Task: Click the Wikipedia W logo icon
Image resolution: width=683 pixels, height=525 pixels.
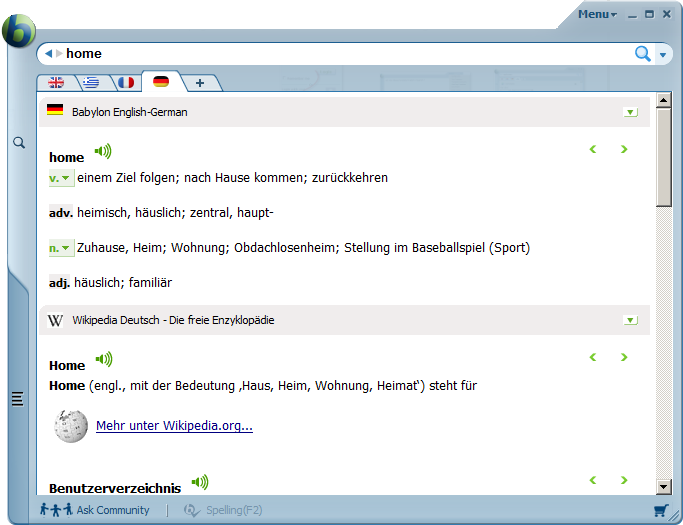Action: pos(55,320)
